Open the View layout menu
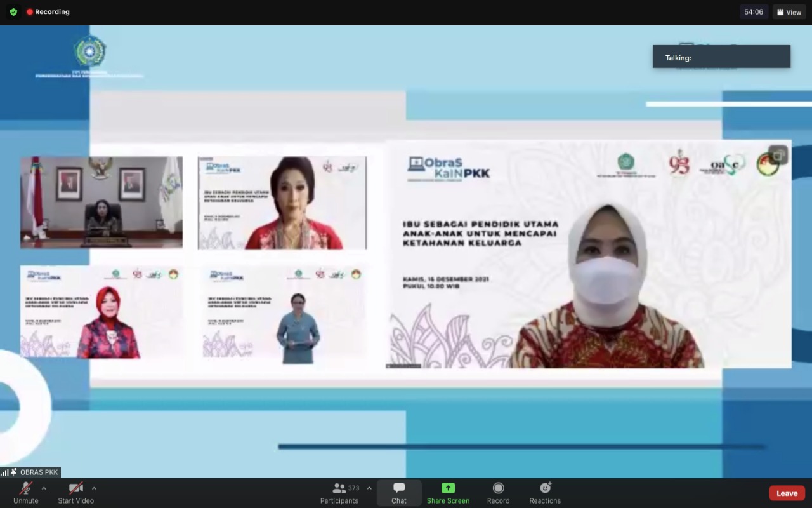 [789, 12]
